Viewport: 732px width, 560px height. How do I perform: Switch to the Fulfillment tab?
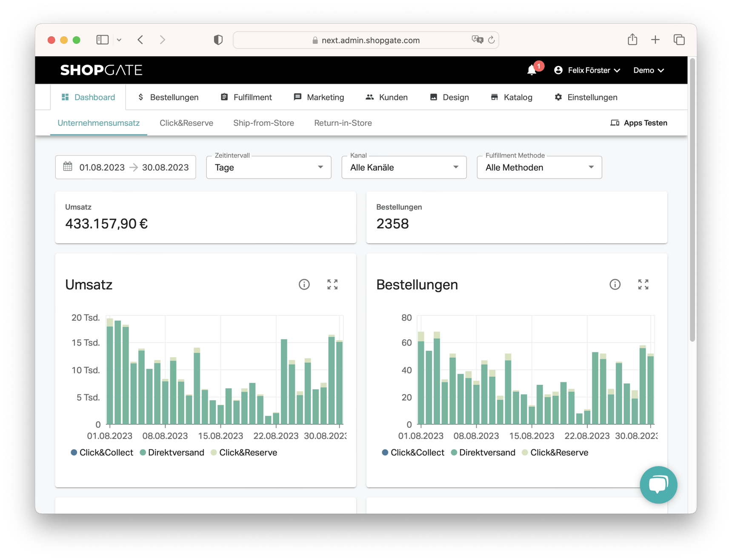[x=246, y=97]
